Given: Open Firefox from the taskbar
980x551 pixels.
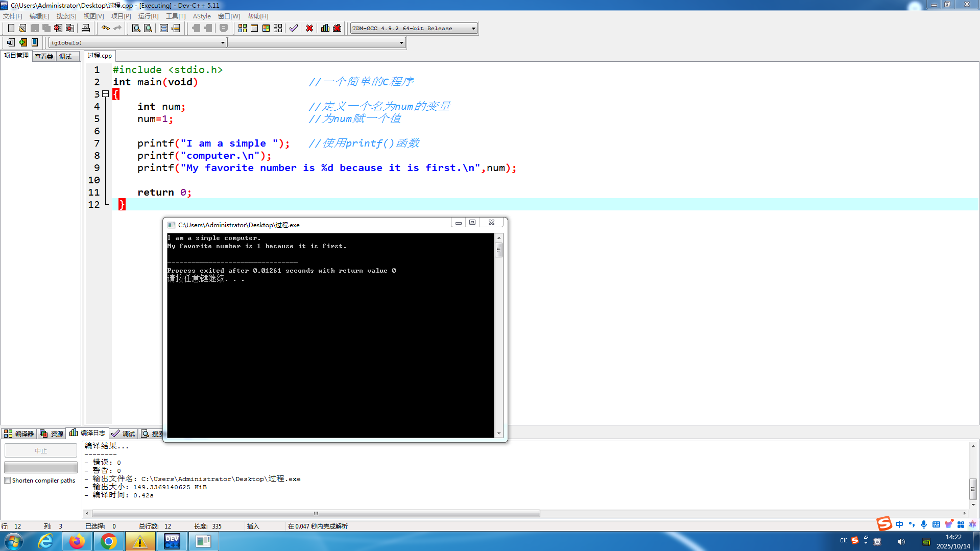Looking at the screenshot, I should coord(77,541).
